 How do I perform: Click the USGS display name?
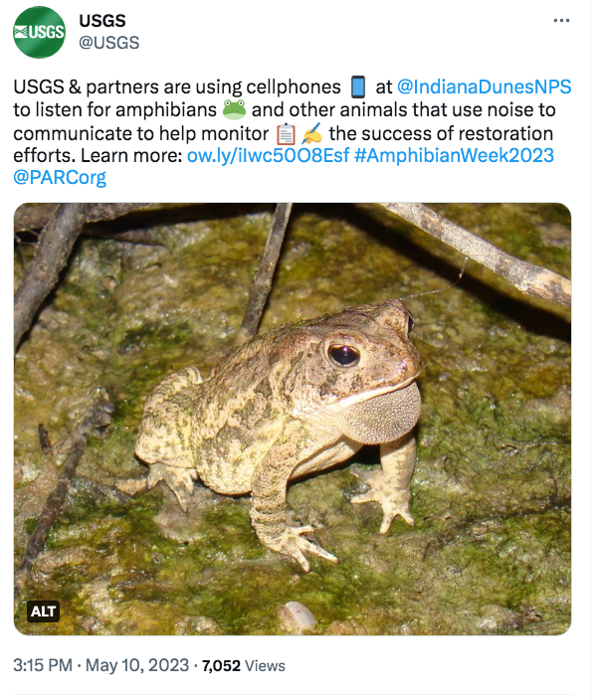coord(102,21)
